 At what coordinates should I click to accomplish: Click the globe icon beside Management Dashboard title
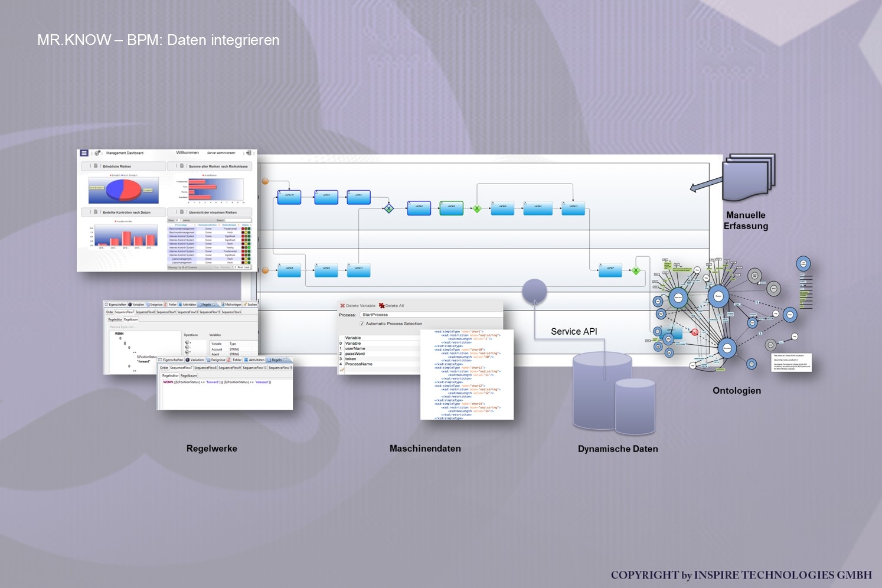pyautogui.click(x=97, y=153)
